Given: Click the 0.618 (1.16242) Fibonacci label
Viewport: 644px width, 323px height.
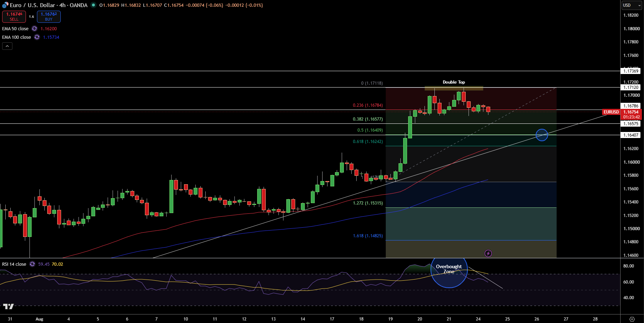Looking at the screenshot, I should click(x=368, y=142).
